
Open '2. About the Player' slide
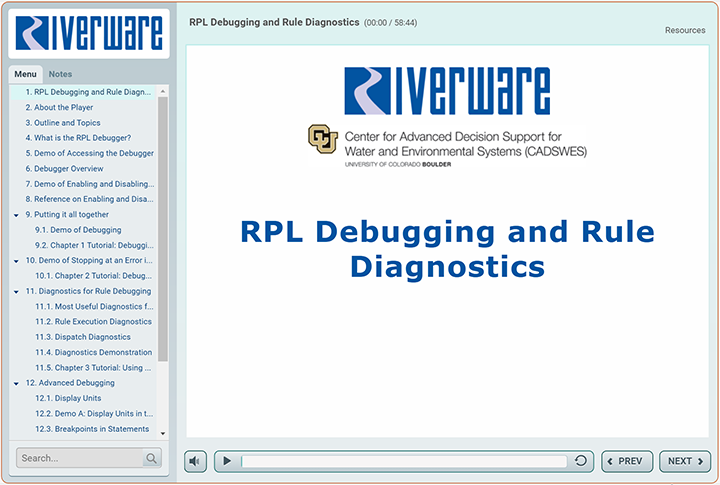tap(59, 107)
